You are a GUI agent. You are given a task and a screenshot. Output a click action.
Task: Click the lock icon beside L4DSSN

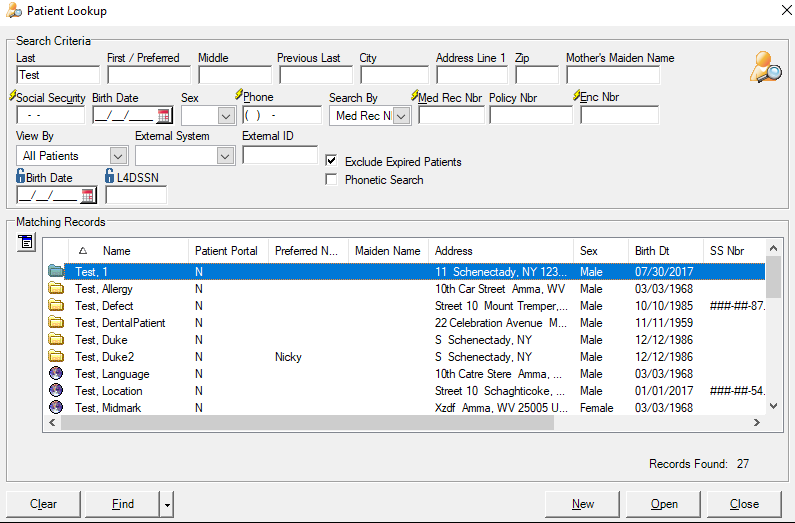[110, 176]
